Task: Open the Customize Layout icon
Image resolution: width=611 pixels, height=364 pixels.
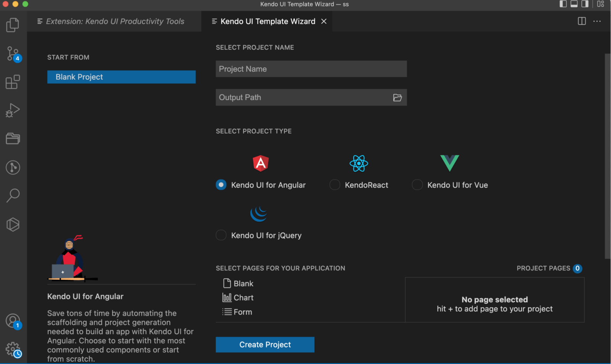Action: pyautogui.click(x=601, y=4)
